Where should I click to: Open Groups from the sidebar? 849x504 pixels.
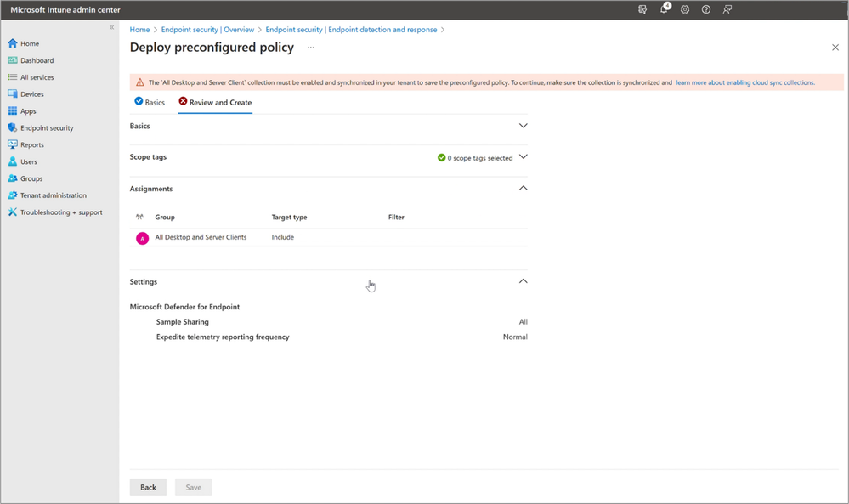[31, 178]
